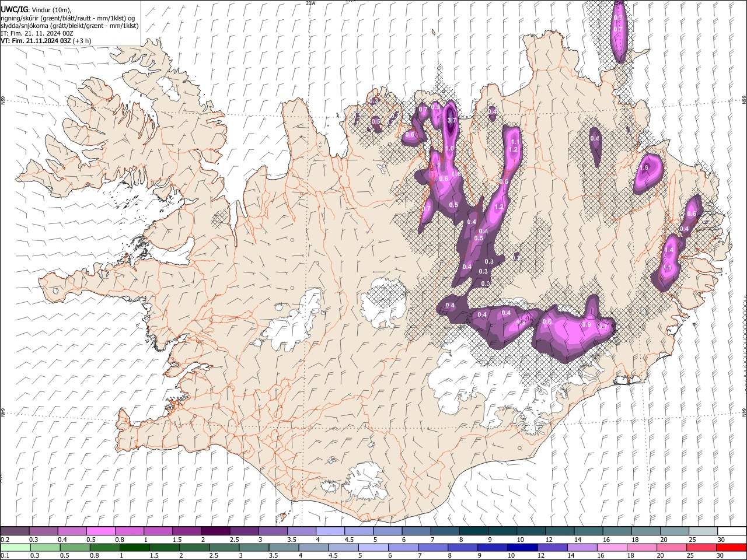This screenshot has height=560, width=747.
Task: Click the '30' label on upper legend scale
Action: click(721, 540)
